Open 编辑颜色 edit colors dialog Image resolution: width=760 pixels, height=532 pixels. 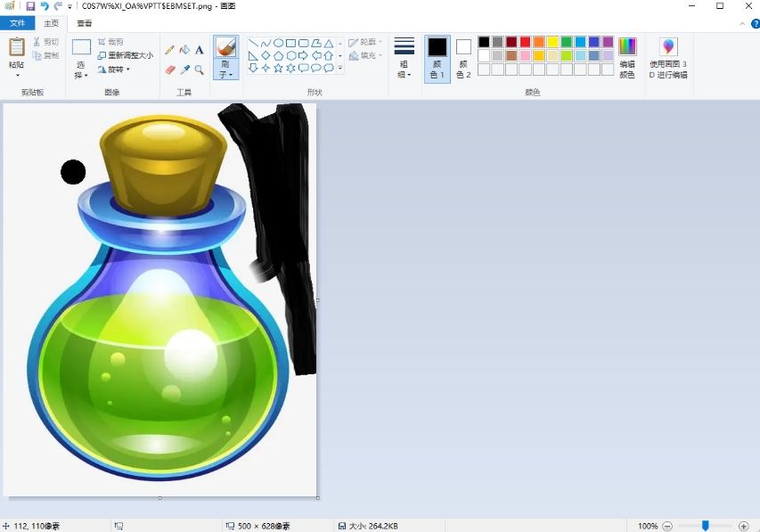pyautogui.click(x=627, y=59)
